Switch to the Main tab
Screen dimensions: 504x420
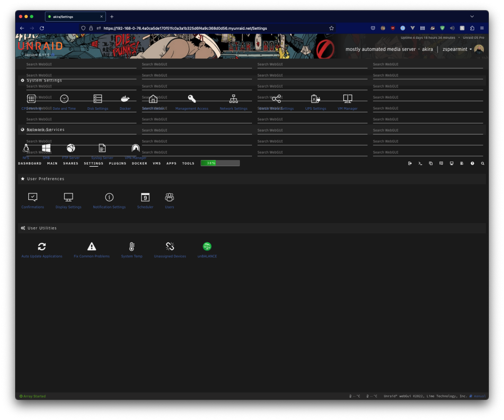coord(52,164)
